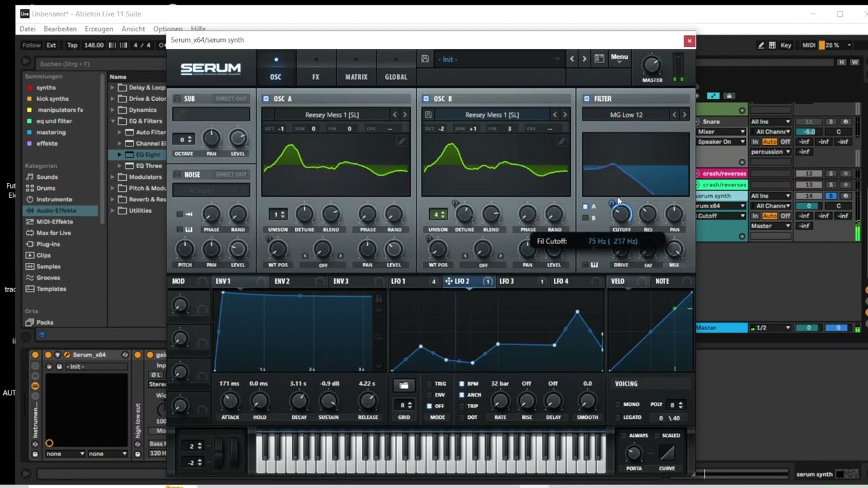Switch to Serum FX tab
The image size is (868, 488).
(315, 77)
